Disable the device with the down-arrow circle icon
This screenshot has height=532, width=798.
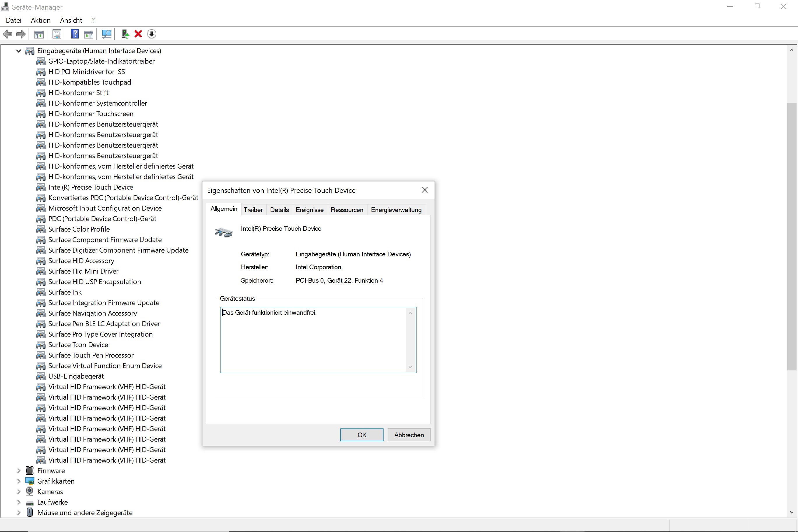[152, 34]
